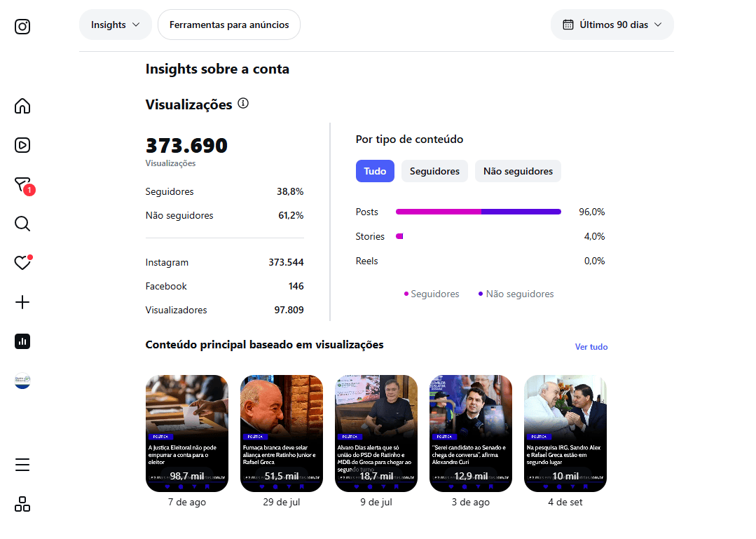756x539 pixels.
Task: Click the Instagram logo icon
Action: 22,27
